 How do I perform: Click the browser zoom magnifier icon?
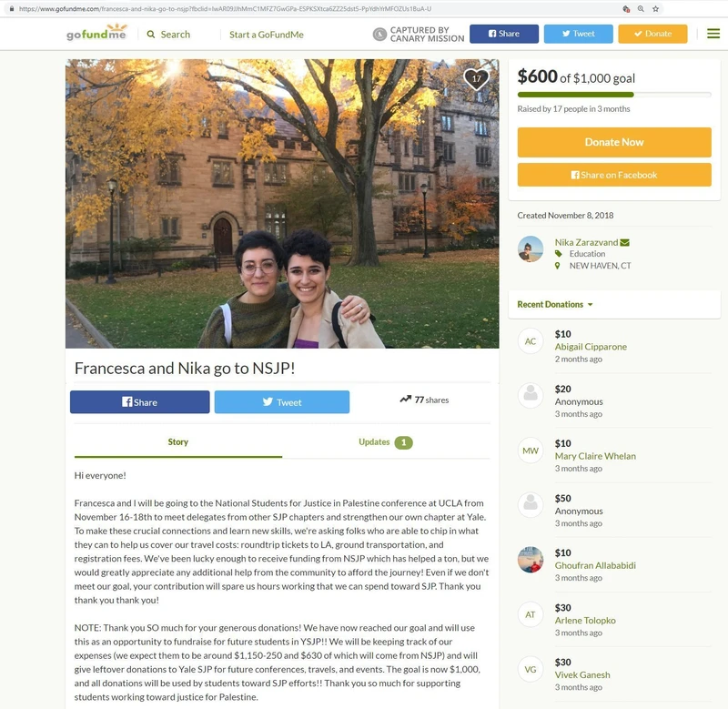[x=641, y=9]
